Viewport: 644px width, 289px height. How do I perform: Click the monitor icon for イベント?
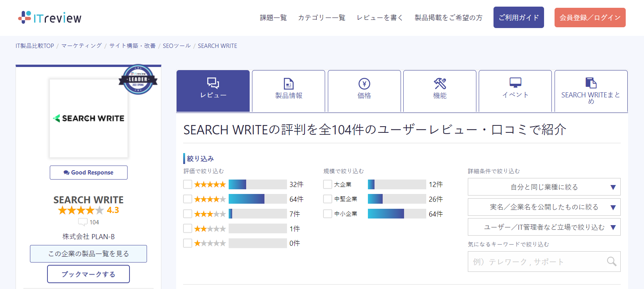(515, 83)
